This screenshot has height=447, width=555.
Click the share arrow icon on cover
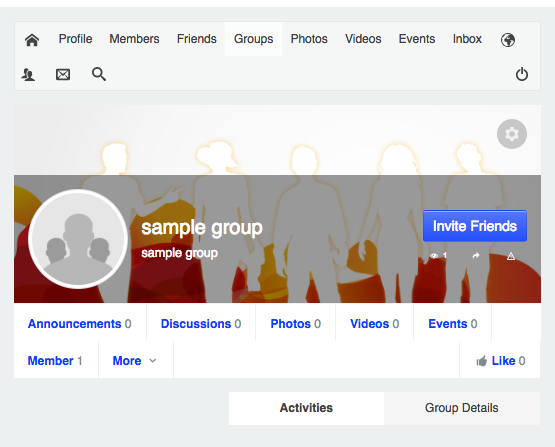(476, 256)
